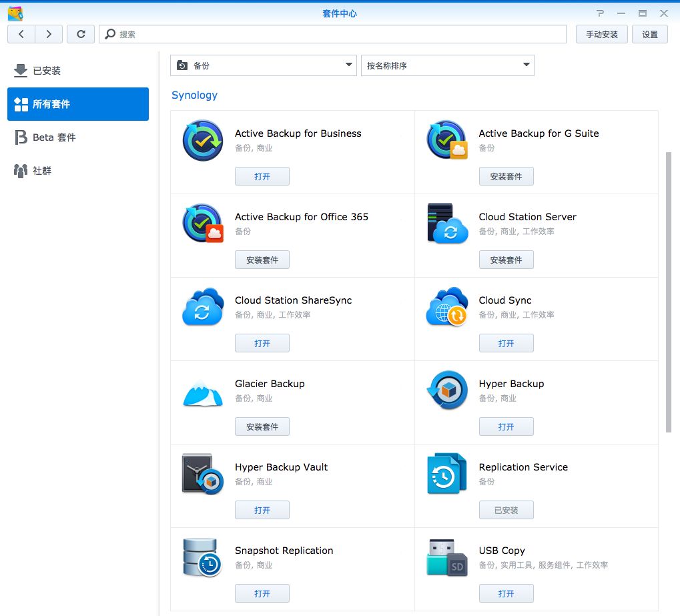Click the USB Copy title text
The width and height of the screenshot is (680, 616).
tap(502, 551)
